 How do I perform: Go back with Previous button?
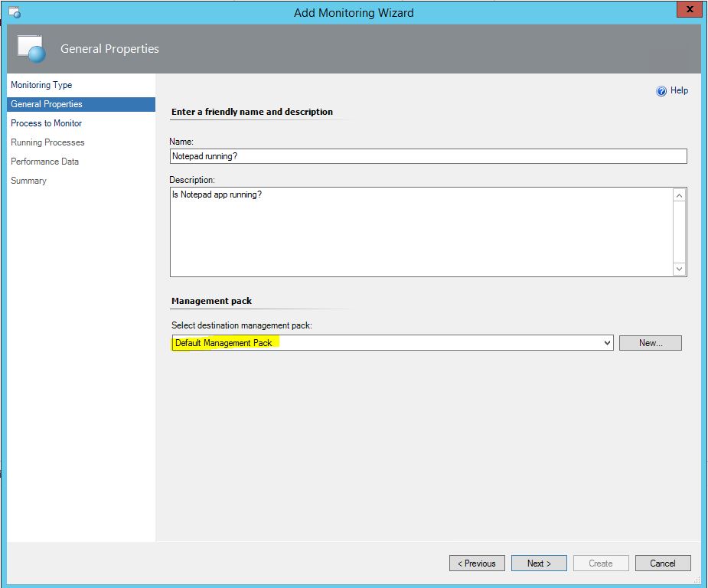click(477, 563)
